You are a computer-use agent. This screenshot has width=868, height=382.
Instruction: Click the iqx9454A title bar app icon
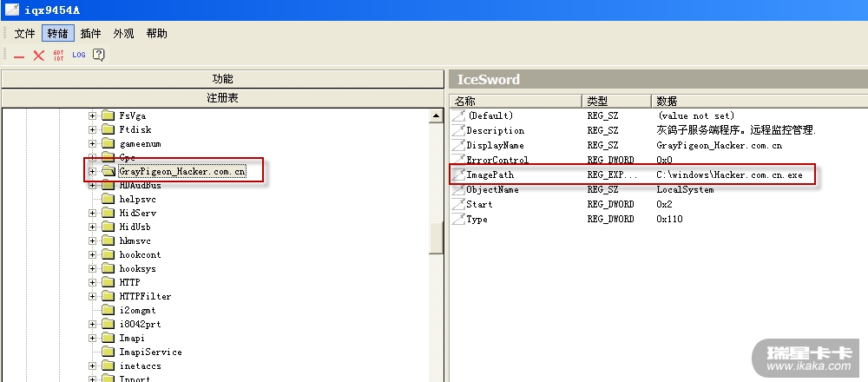pos(12,10)
